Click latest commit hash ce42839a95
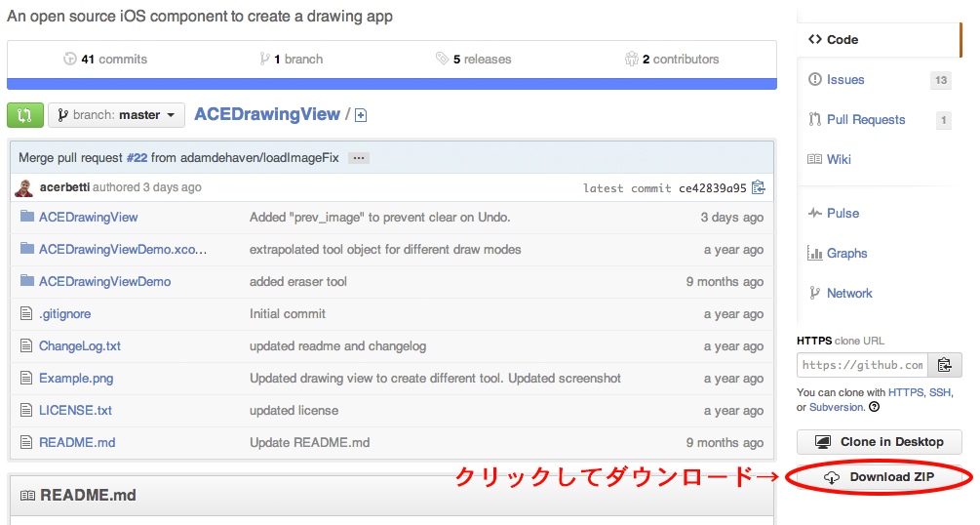 pos(713,188)
